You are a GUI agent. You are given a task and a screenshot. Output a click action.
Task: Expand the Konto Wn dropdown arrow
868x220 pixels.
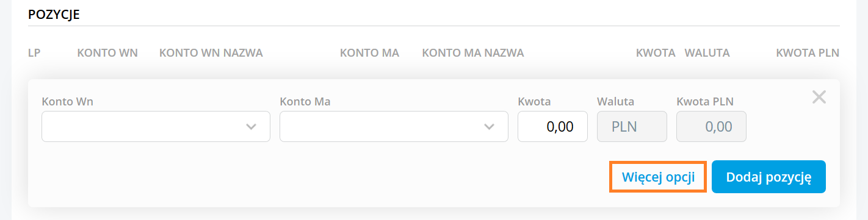pyautogui.click(x=251, y=127)
